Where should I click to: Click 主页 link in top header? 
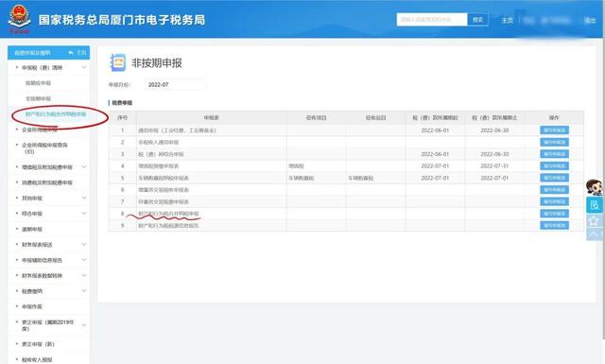coord(507,20)
